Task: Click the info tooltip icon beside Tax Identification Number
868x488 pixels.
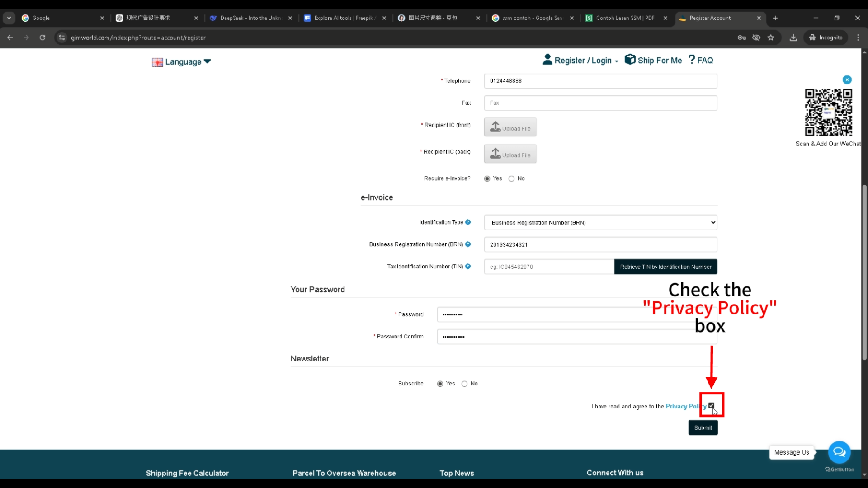Action: tap(468, 266)
